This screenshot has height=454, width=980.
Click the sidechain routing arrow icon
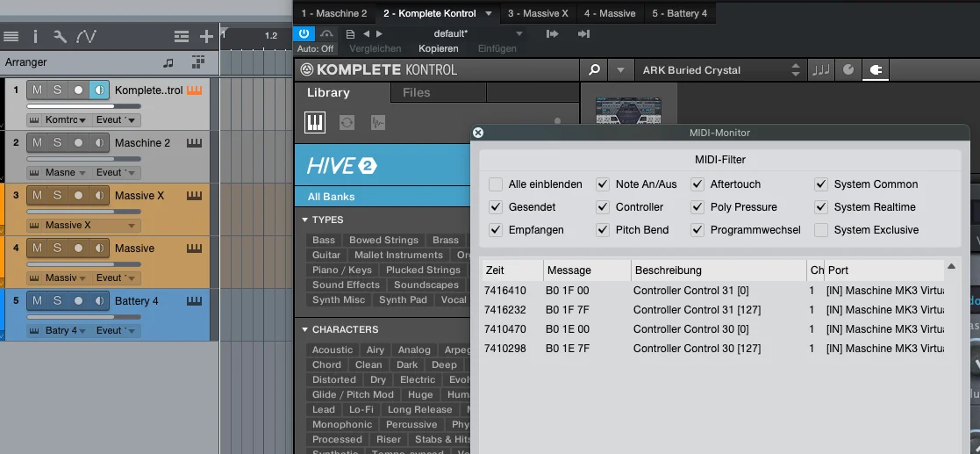pyautogui.click(x=552, y=33)
